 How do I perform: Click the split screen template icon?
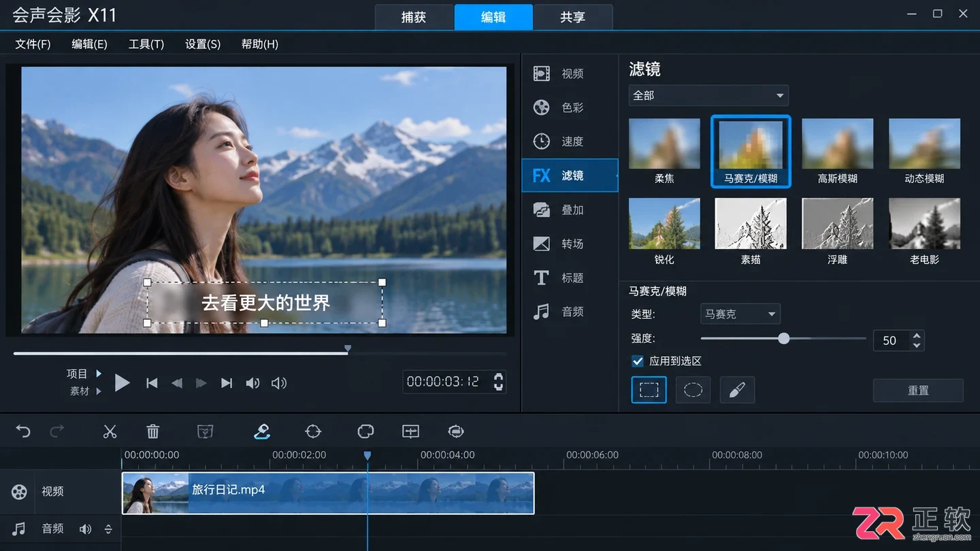[410, 431]
